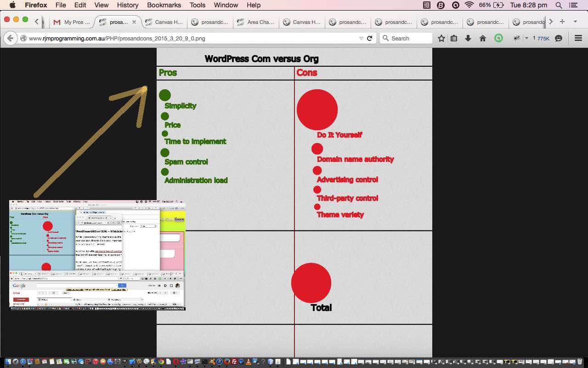The image size is (588, 368).
Task: Open a new tab with plus button
Action: [x=562, y=22]
